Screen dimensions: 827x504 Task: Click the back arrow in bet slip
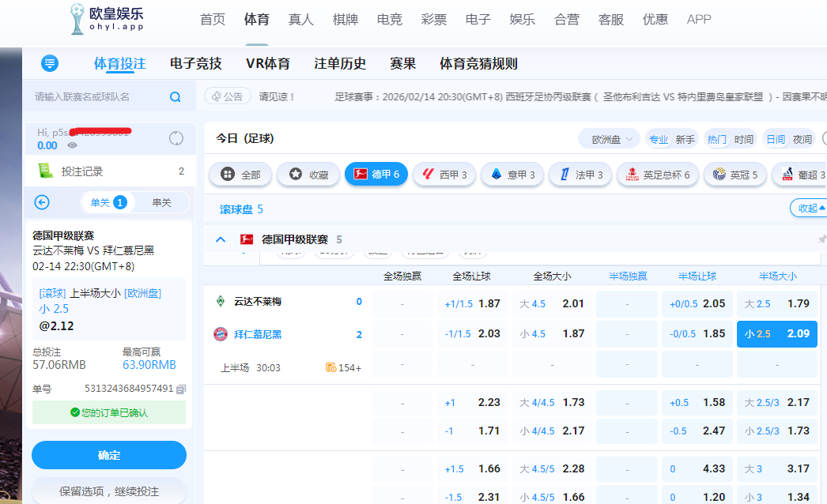(x=43, y=202)
